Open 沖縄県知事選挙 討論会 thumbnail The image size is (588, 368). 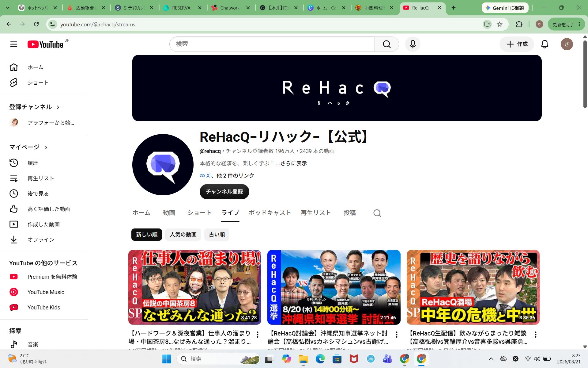334,287
